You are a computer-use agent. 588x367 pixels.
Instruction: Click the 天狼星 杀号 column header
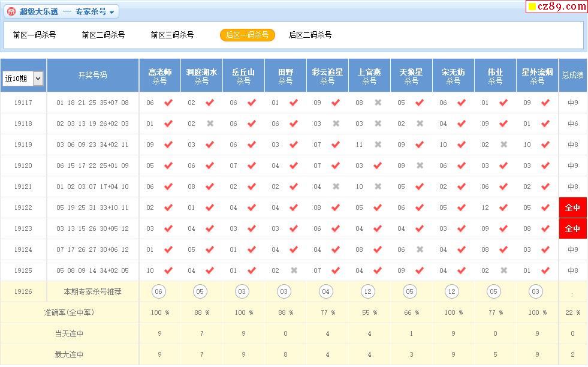411,76
